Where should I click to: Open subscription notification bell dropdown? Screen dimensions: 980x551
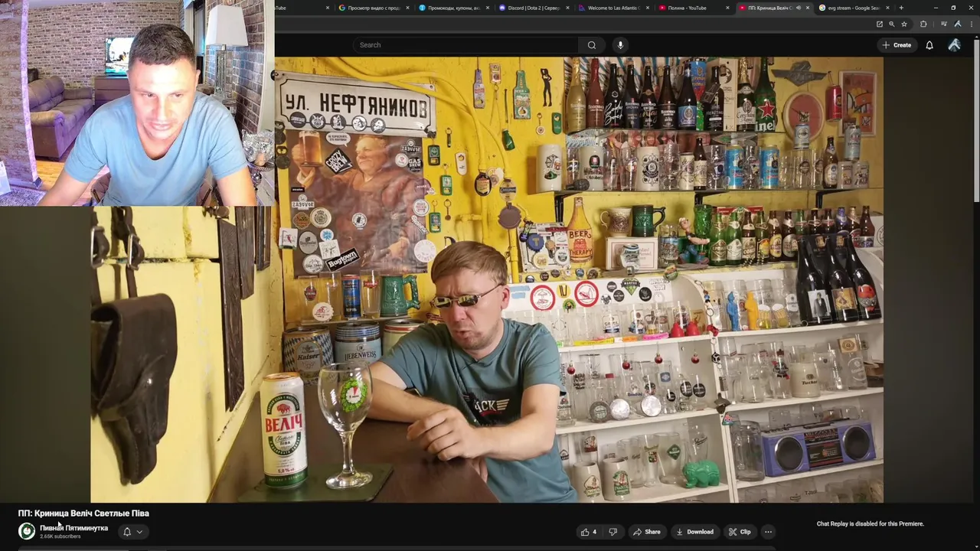pos(132,532)
